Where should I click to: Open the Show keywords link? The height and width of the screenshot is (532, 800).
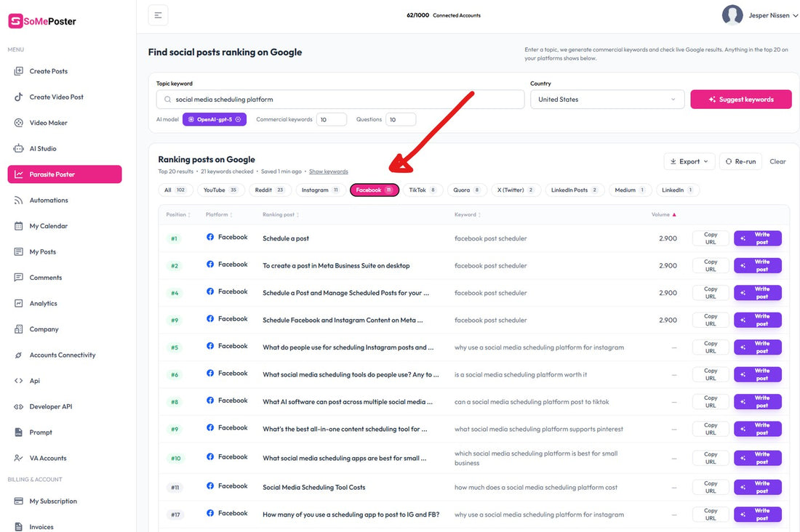[x=329, y=172]
